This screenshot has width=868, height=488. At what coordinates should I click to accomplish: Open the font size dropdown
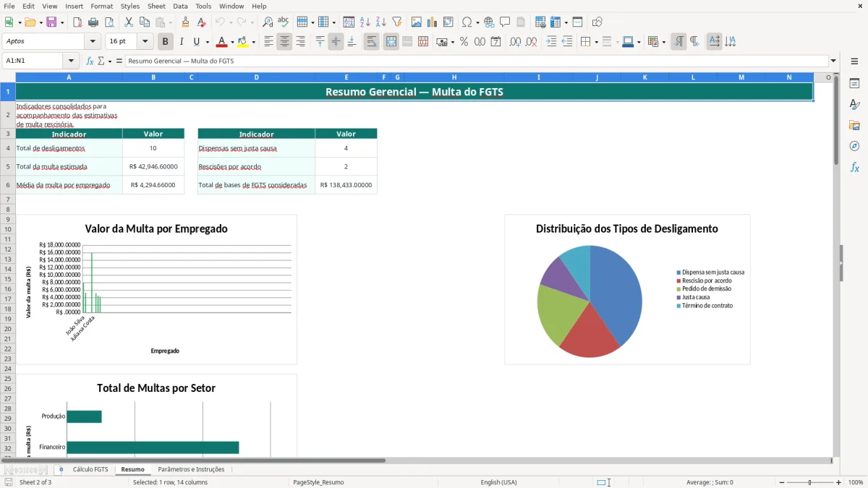pos(145,42)
